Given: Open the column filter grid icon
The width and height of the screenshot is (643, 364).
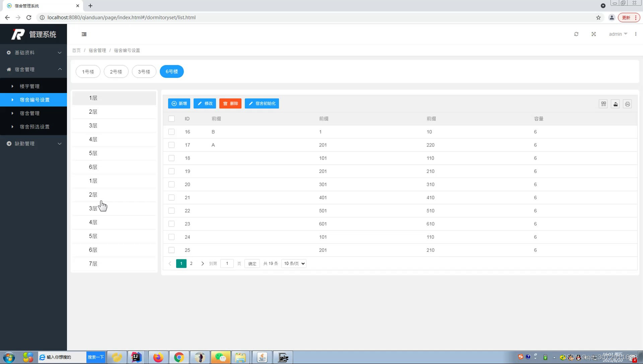Looking at the screenshot, I should pyautogui.click(x=603, y=104).
